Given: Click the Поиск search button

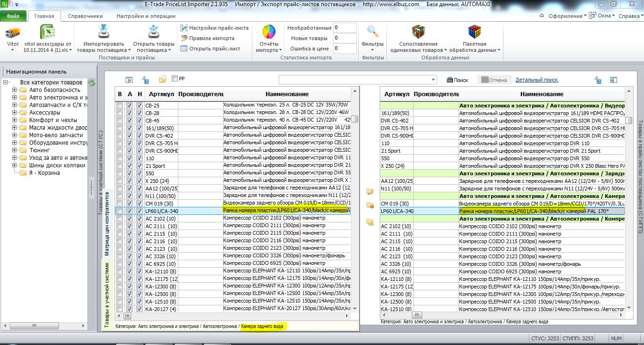Looking at the screenshot, I should (457, 80).
